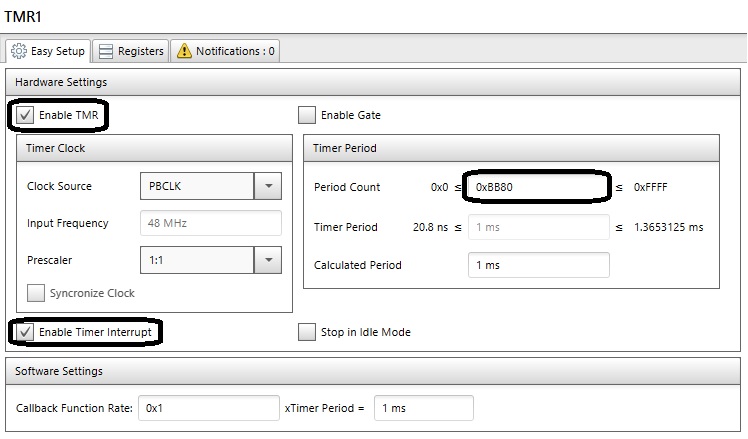The width and height of the screenshot is (748, 439).
Task: Click the Hardware Settings section header
Action: (373, 82)
